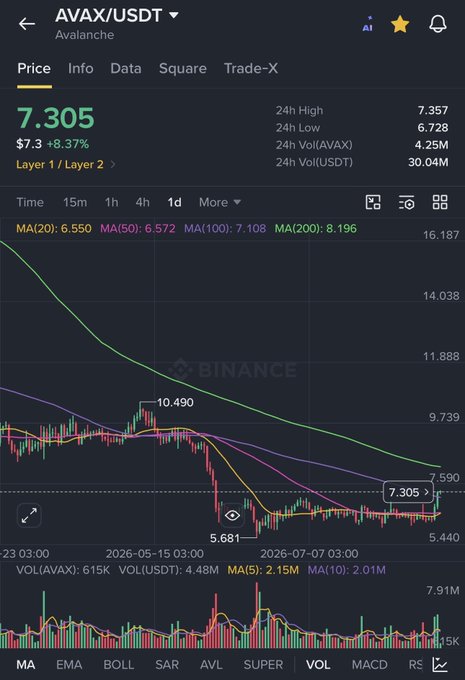Click the MA(20): 6.550 legend label
465x680 pixels.
click(54, 229)
